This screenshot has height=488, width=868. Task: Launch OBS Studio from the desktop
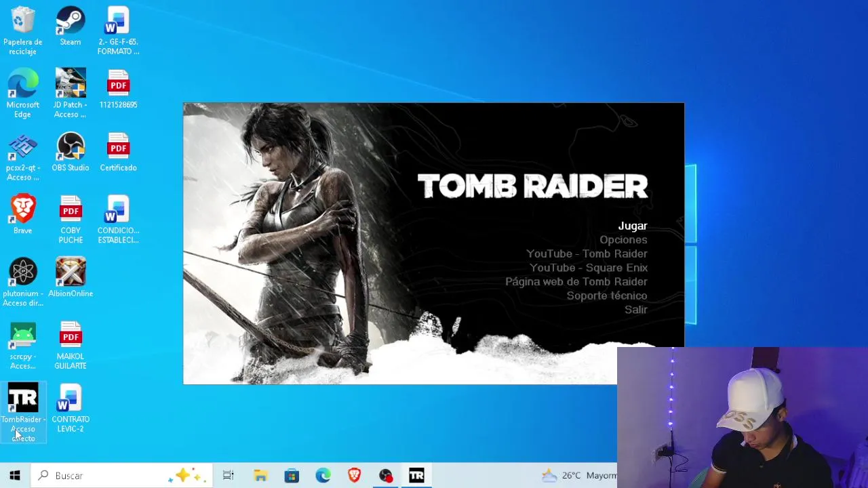click(x=71, y=152)
